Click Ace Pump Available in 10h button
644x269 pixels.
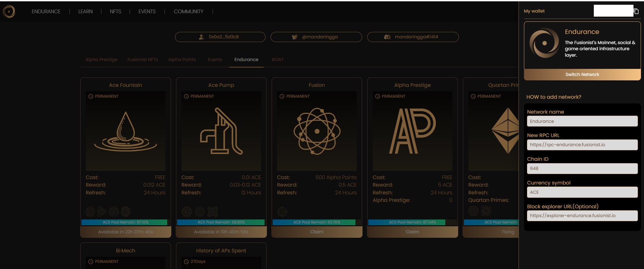[x=221, y=232]
